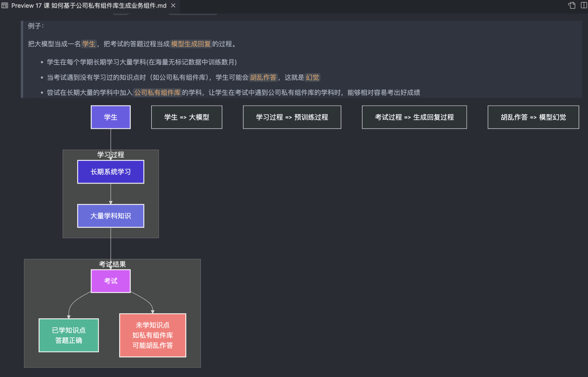
Task: Click the 考试过程 => 生成回复过程 box
Action: [414, 117]
